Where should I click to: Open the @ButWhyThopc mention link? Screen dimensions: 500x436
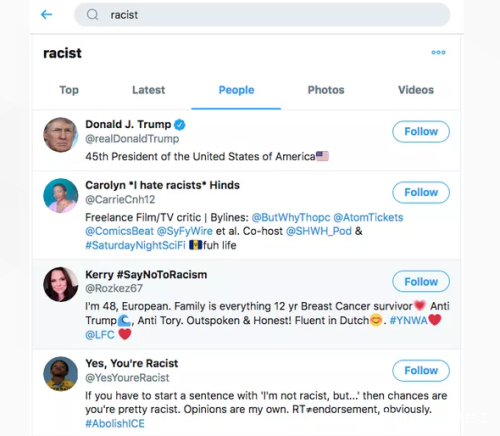(291, 217)
